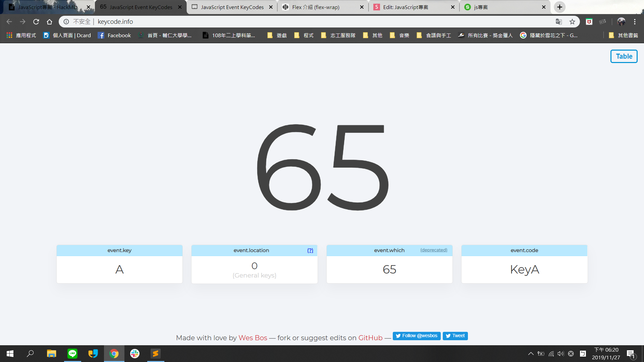This screenshot has height=362, width=644.
Task: Open Chrome three-dot menu
Action: (x=635, y=22)
